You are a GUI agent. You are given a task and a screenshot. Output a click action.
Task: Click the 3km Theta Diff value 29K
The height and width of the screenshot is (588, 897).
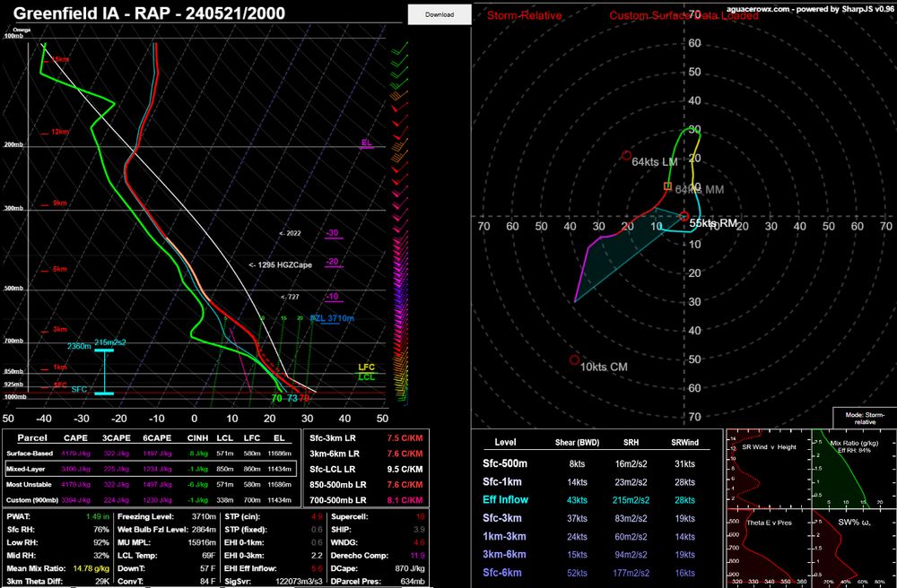(x=102, y=582)
